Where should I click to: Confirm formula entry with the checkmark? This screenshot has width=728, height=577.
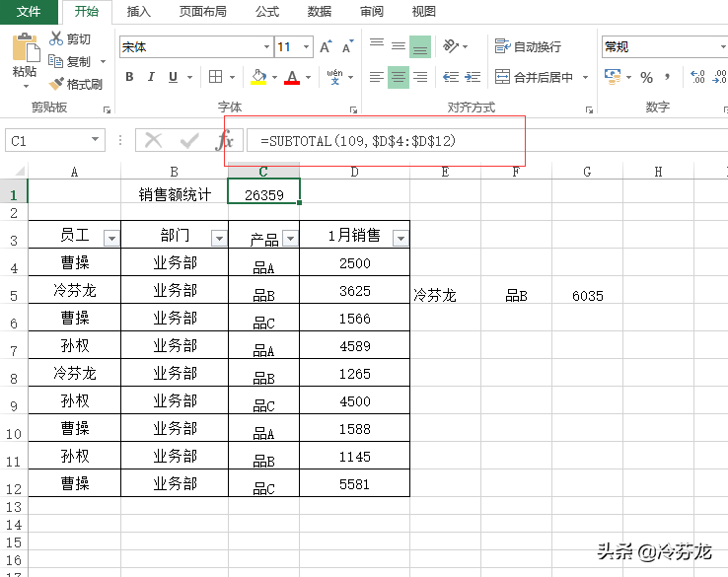tap(189, 140)
